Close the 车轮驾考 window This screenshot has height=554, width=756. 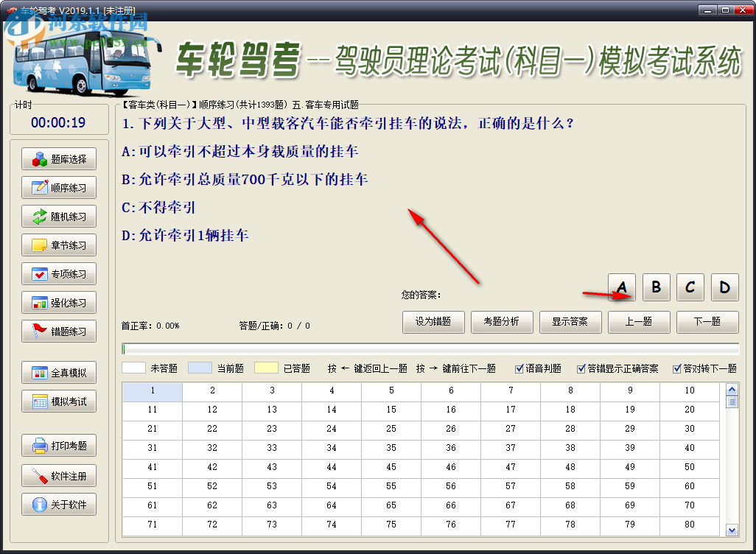743,10
